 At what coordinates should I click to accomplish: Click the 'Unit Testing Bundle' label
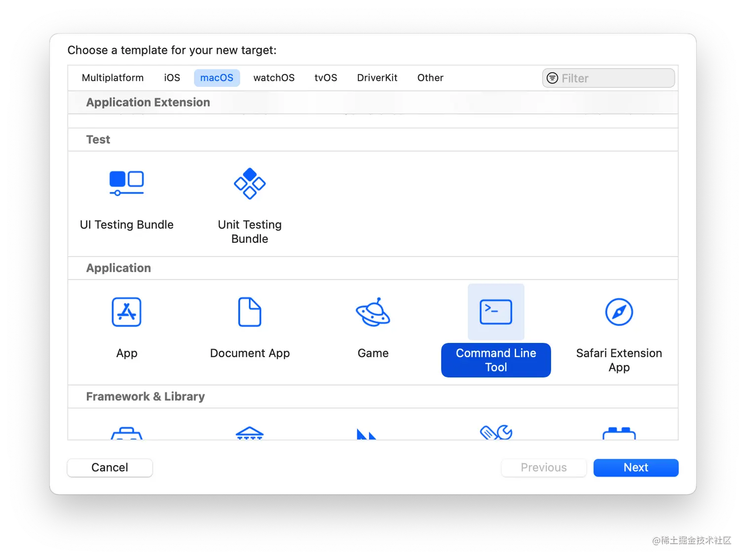tap(250, 231)
